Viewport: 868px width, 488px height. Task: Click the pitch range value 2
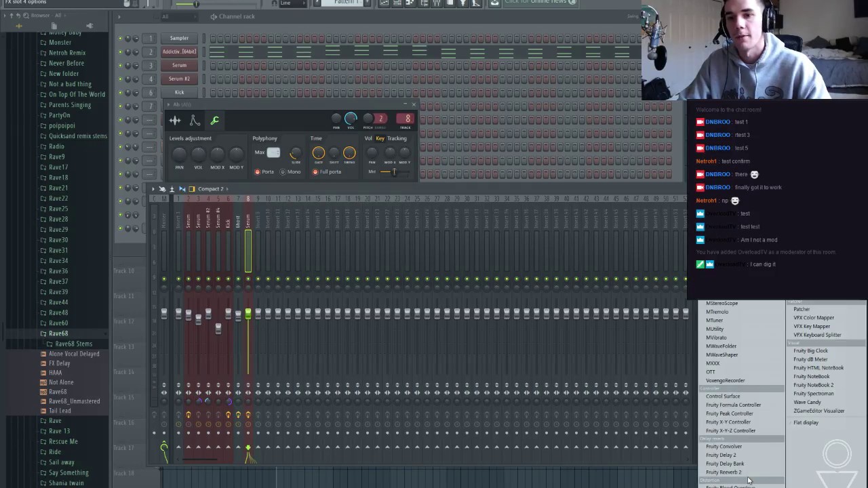pyautogui.click(x=380, y=119)
